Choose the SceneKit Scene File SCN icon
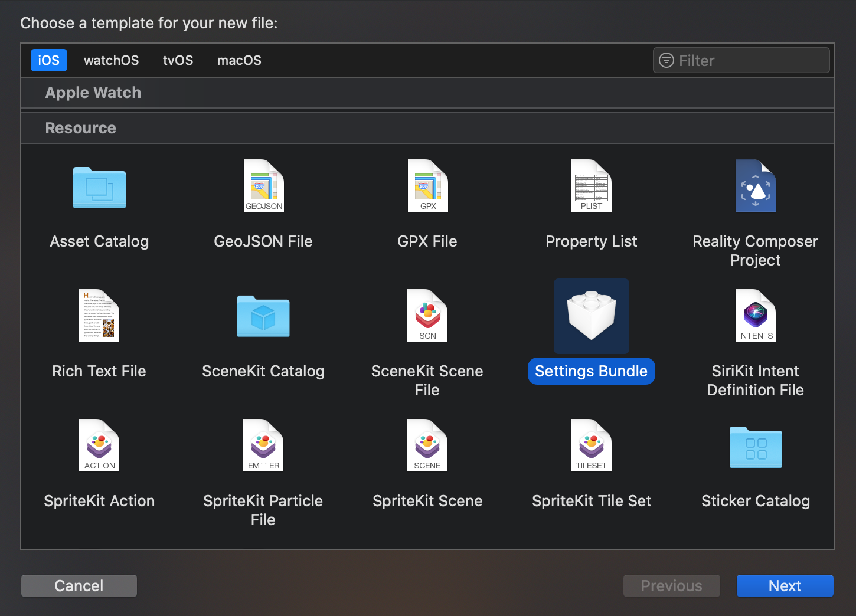 427,316
